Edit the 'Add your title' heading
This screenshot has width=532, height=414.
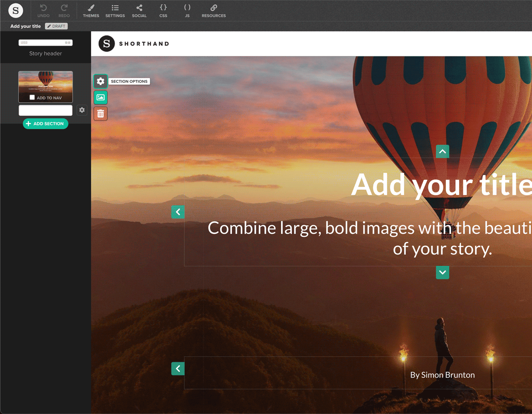click(441, 185)
